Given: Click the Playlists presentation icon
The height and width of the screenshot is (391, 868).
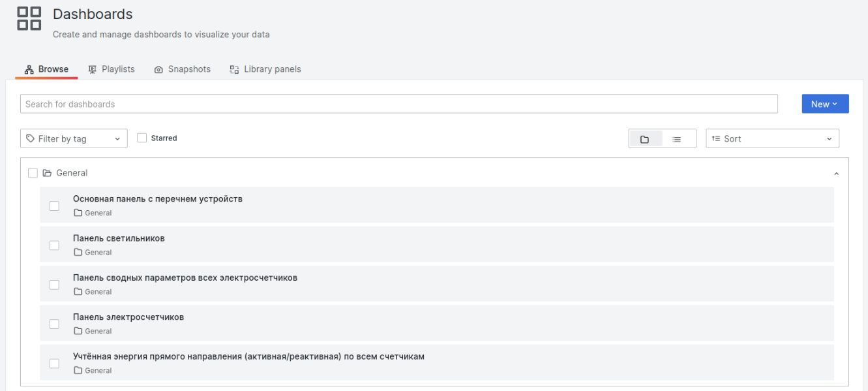Looking at the screenshot, I should point(92,70).
